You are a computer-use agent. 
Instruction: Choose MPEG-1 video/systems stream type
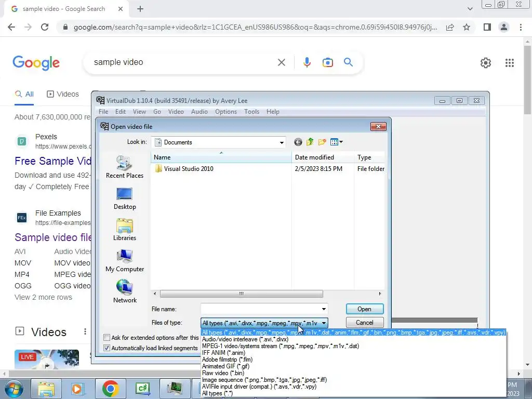click(x=280, y=346)
